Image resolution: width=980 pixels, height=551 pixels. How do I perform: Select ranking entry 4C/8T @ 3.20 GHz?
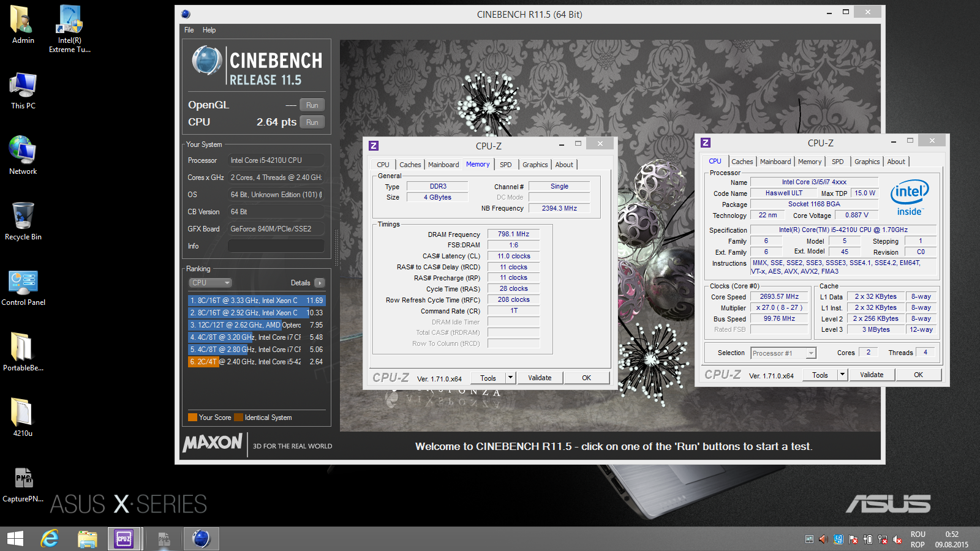click(x=257, y=337)
